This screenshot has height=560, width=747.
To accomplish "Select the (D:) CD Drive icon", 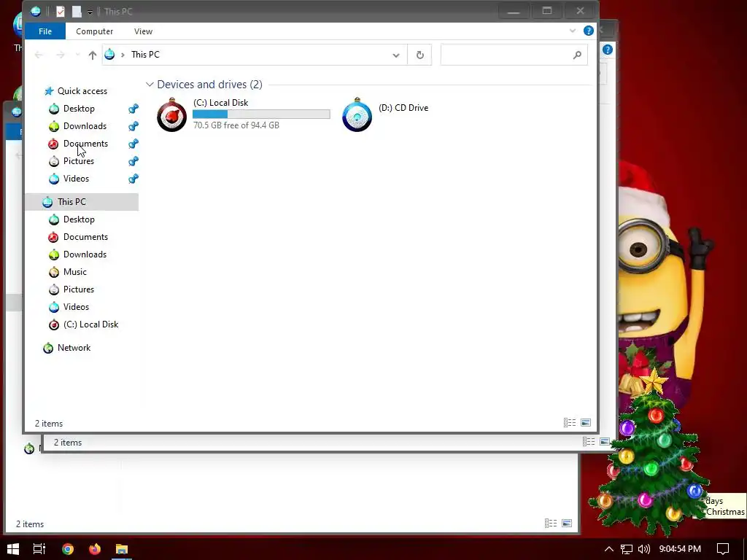I will tap(357, 114).
